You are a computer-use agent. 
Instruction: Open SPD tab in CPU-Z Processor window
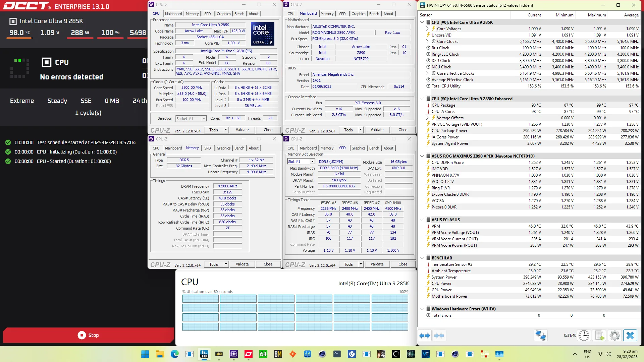pos(208,14)
